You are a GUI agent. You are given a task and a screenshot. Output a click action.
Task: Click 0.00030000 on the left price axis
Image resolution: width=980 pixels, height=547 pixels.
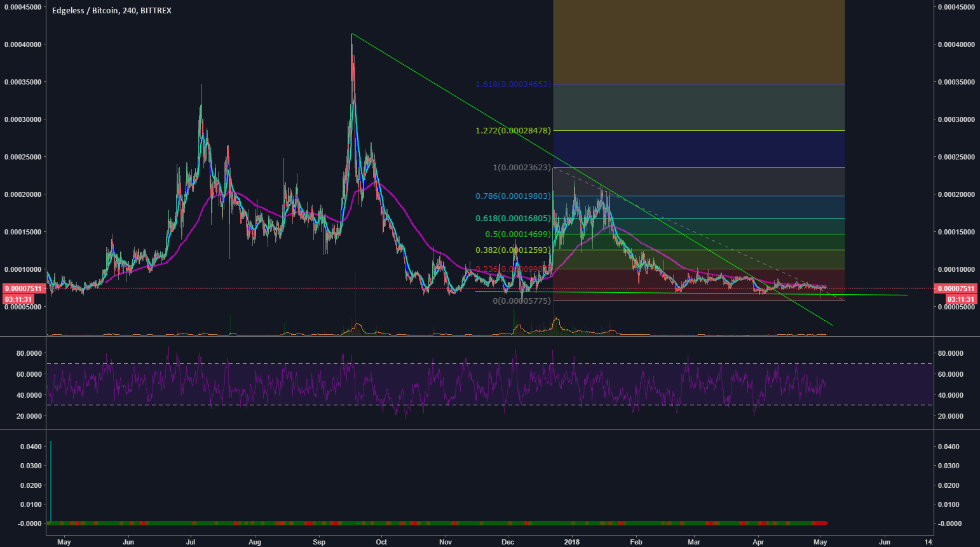point(23,119)
